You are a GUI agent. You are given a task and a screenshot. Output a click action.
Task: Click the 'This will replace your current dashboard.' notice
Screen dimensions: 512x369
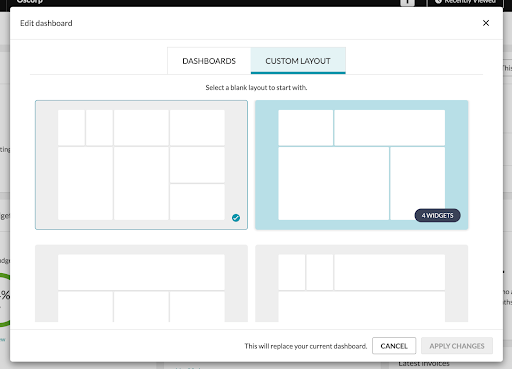306,346
